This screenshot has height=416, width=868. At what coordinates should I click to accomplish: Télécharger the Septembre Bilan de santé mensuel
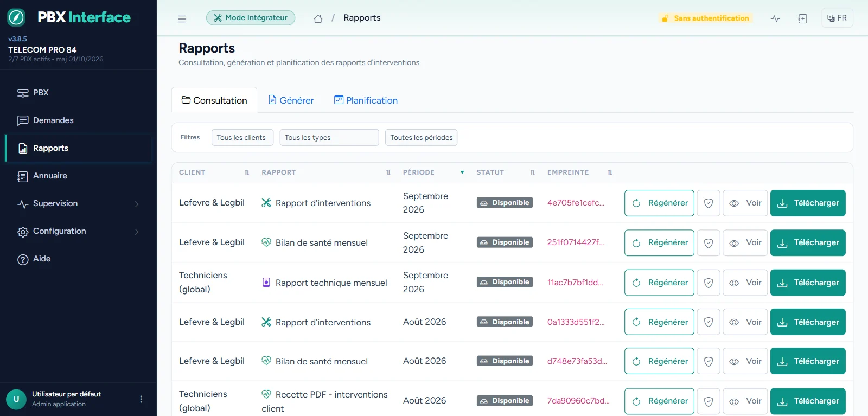pos(808,243)
